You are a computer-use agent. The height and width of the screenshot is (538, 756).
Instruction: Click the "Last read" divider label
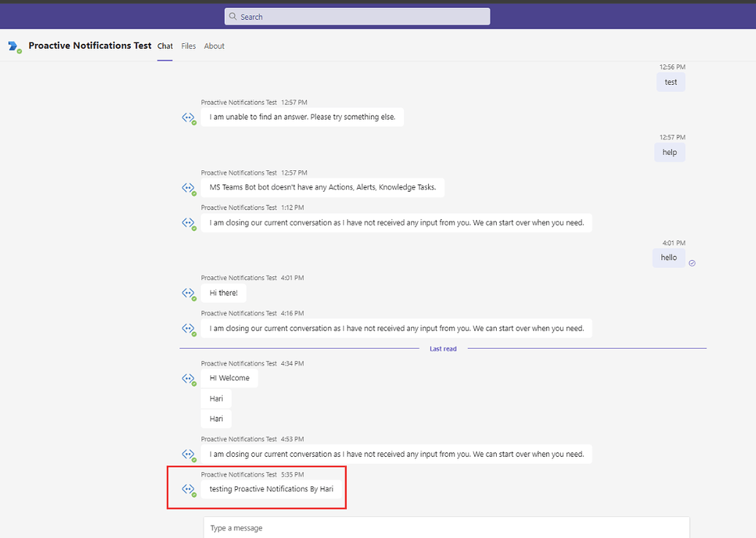click(443, 349)
